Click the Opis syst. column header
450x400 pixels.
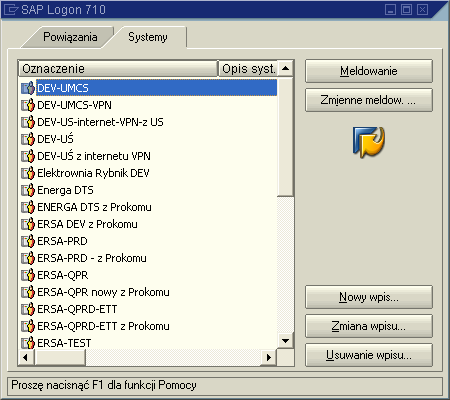tap(248, 69)
